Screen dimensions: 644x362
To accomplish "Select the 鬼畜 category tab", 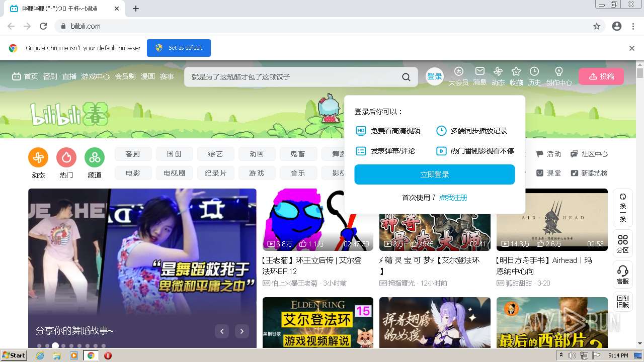I will [x=298, y=154].
